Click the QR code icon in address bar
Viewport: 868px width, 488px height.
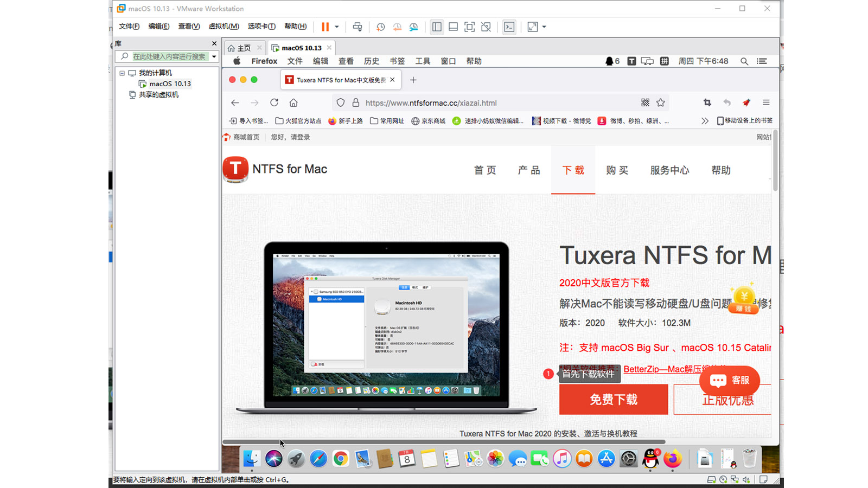645,102
